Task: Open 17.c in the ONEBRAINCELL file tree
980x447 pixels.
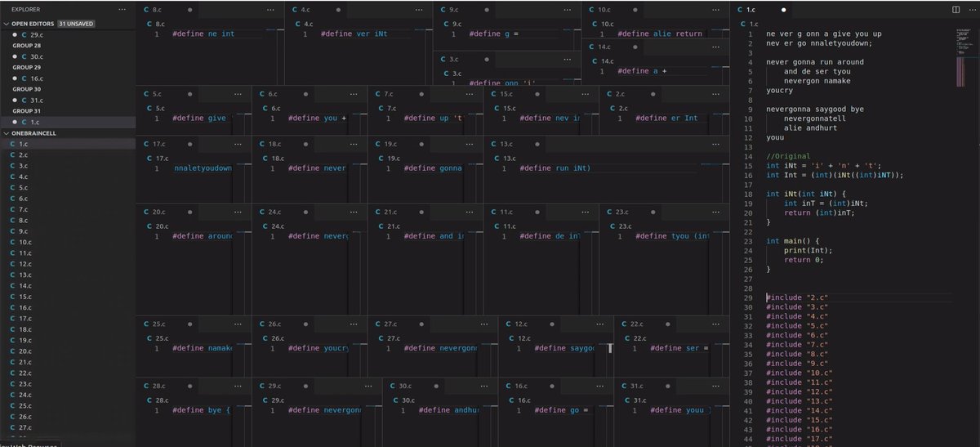Action: [67, 319]
